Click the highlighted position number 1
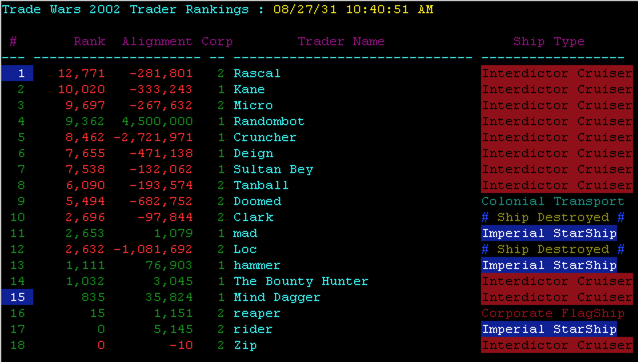Screen dimensions: 638x362 click(x=17, y=73)
